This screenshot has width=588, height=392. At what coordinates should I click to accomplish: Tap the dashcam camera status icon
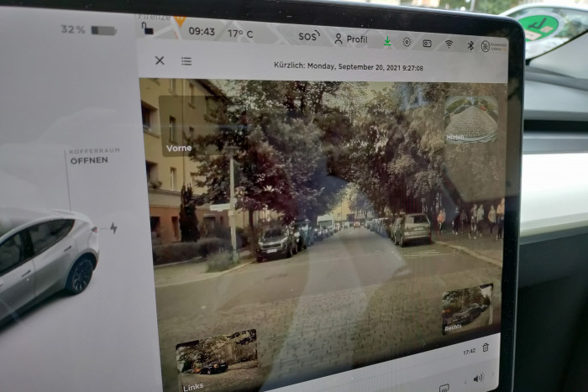click(x=427, y=43)
